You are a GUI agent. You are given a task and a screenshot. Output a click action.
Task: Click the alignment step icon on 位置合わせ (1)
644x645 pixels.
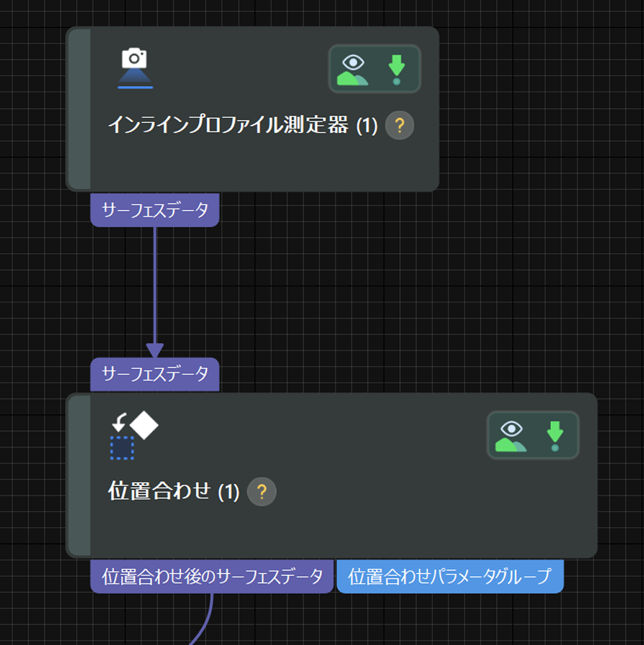click(x=134, y=435)
